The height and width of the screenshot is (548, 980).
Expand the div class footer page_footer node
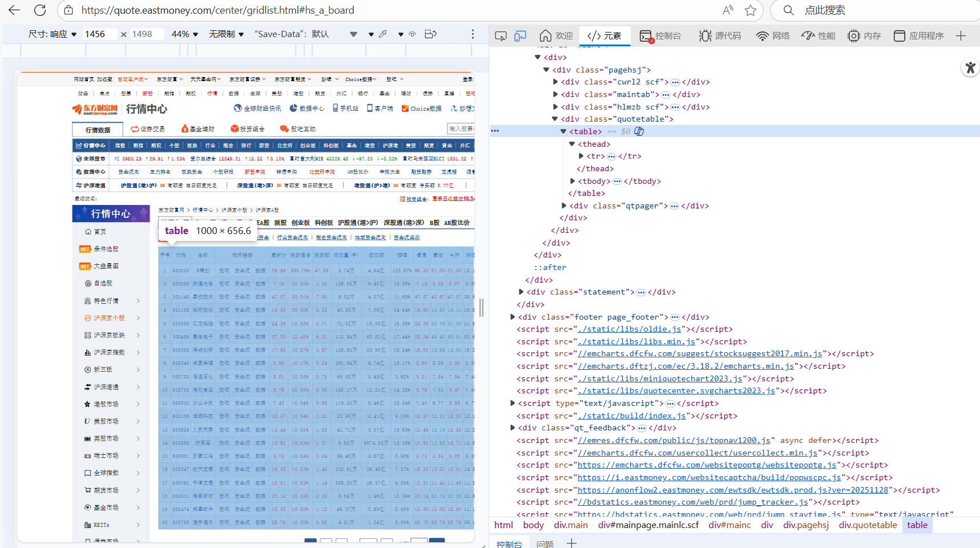point(513,317)
